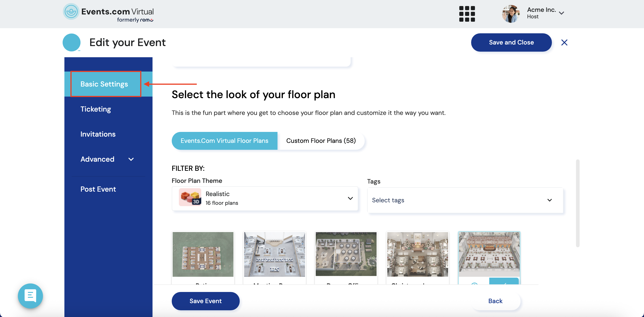Click the blue X close icon
Screen dimensions: 644x317
tap(564, 42)
